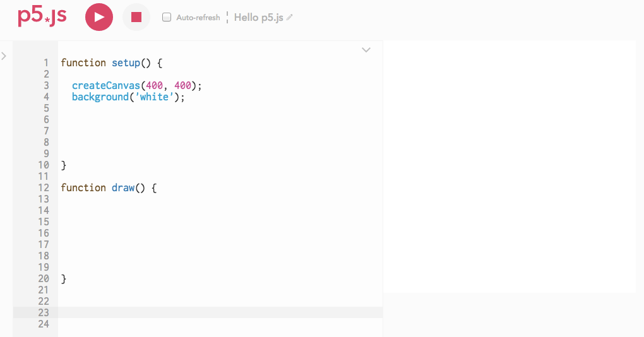Run the sketch with the play button
The height and width of the screenshot is (337, 644).
point(99,17)
